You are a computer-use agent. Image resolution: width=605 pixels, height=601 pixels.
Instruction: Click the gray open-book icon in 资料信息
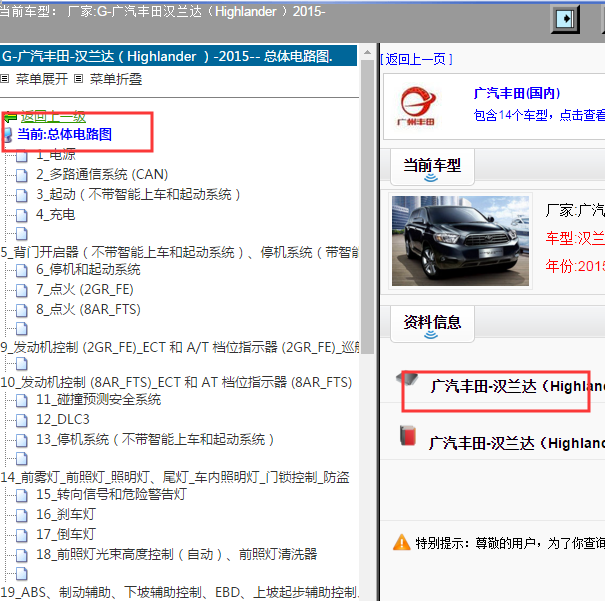click(x=407, y=379)
